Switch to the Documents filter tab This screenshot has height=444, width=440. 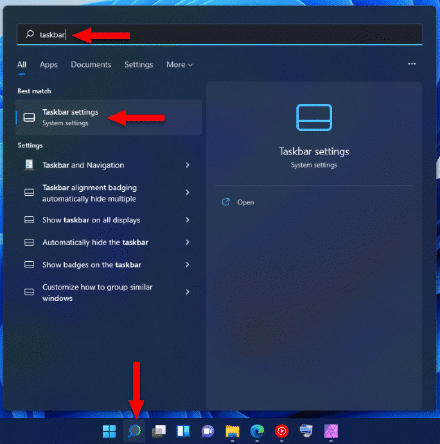click(x=91, y=65)
